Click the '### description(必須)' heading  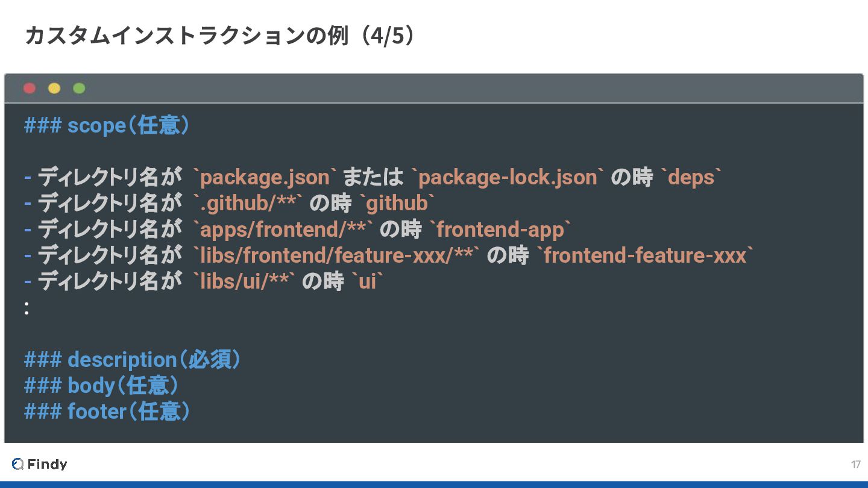[133, 360]
